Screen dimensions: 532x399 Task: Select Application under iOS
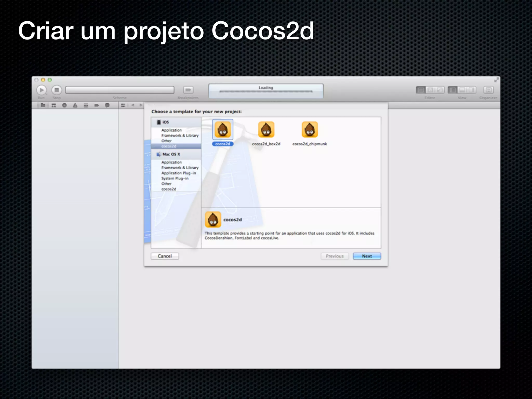pos(171,130)
